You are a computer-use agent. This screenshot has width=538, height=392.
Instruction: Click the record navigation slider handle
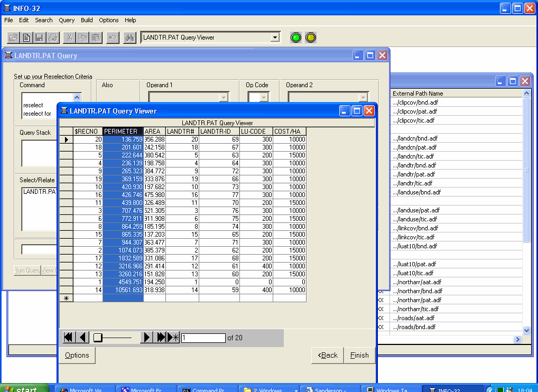[98, 338]
